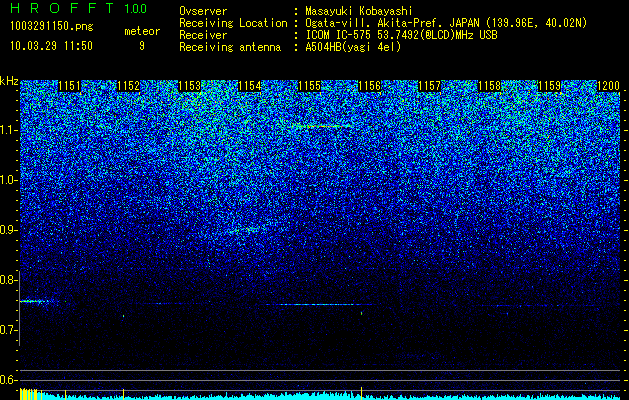Click the 1155 time marker
Image resolution: width=629 pixels, height=400 pixels.
tap(310, 86)
